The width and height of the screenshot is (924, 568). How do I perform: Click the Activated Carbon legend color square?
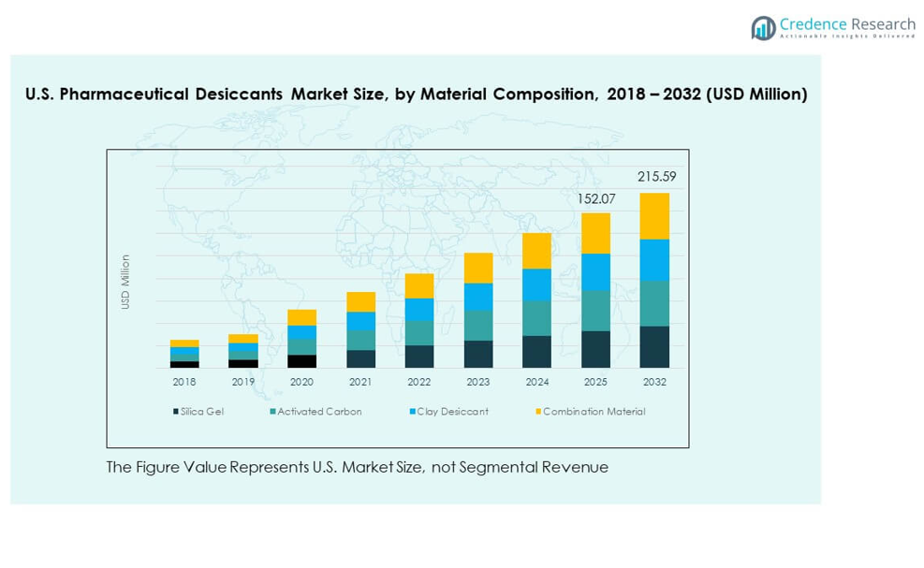(x=271, y=412)
